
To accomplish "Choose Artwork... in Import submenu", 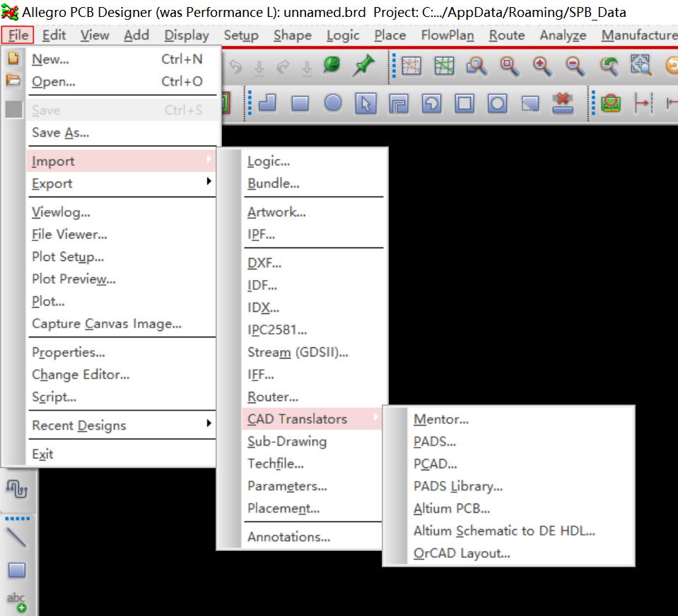I will 312,212.
